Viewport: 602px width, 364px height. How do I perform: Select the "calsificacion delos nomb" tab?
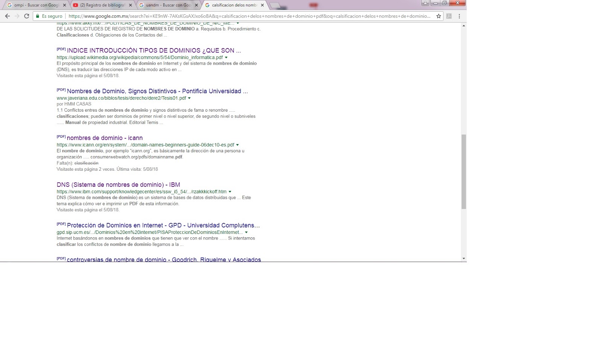coord(234,5)
